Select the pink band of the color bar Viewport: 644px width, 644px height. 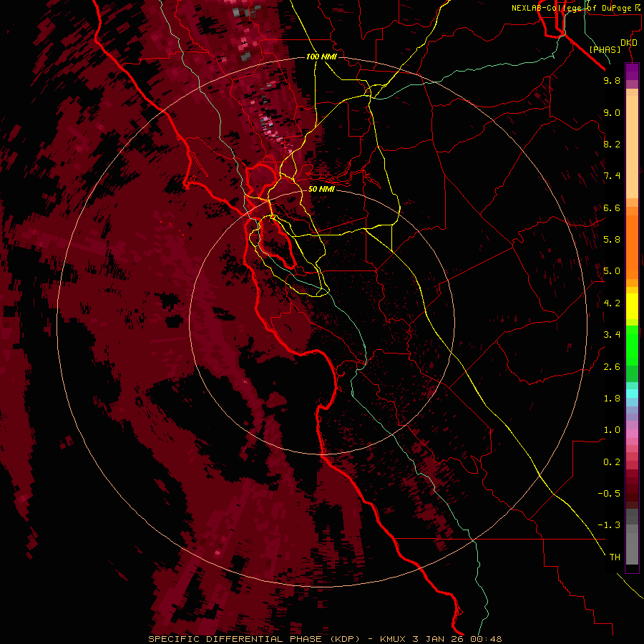(x=632, y=434)
